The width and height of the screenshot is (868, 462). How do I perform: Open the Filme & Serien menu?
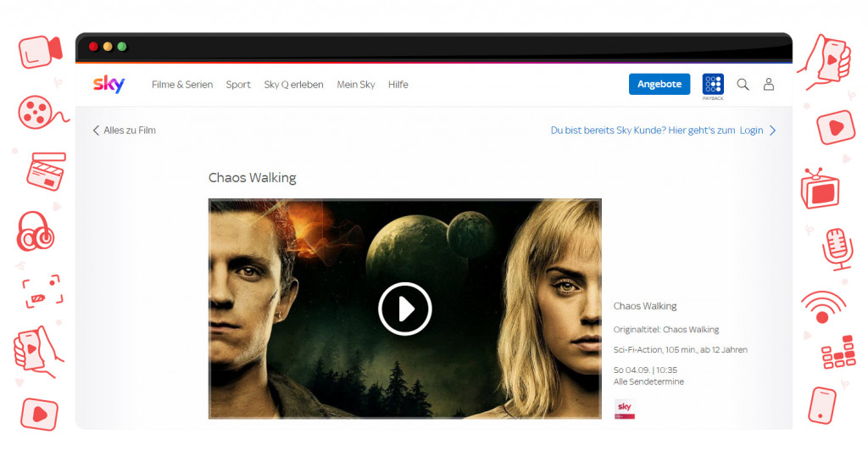(182, 85)
